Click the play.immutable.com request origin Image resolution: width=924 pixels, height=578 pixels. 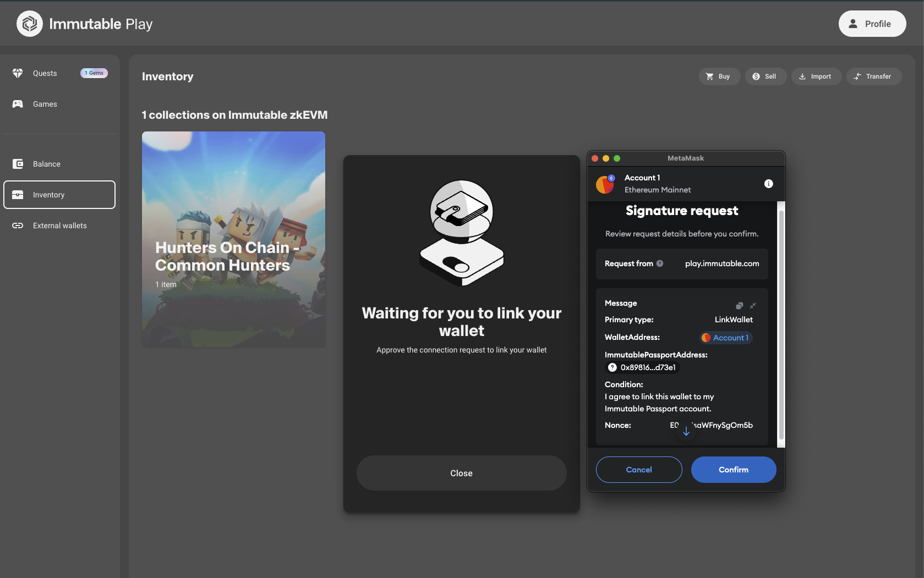722,263
